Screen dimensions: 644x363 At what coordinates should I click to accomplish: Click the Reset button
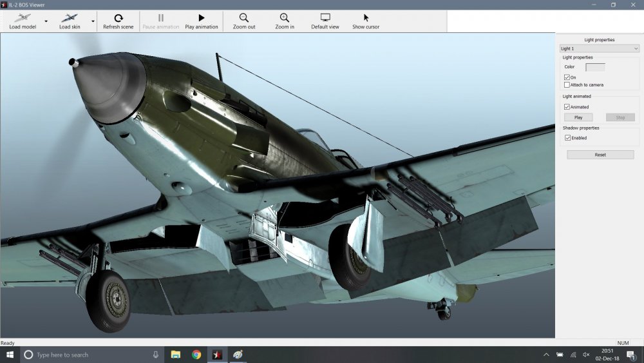click(600, 155)
